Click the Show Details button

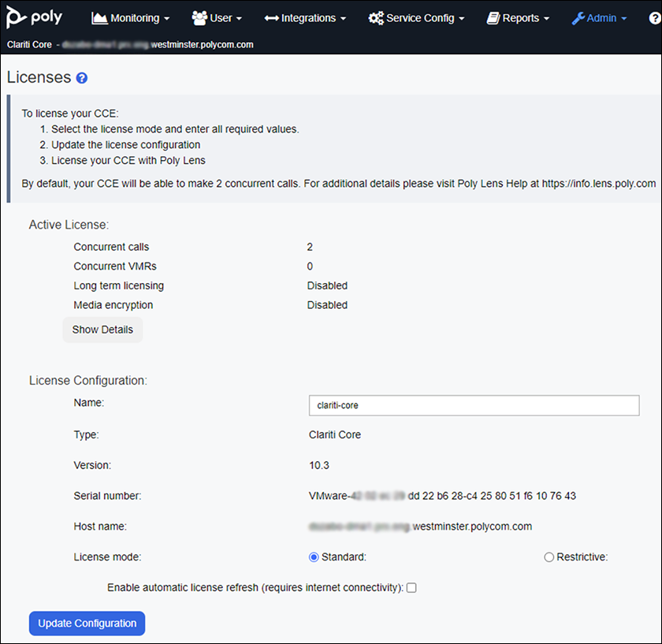(x=102, y=329)
